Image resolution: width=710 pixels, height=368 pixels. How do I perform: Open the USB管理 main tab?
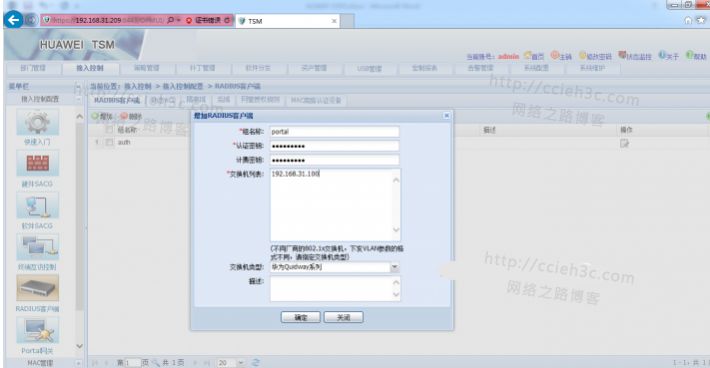pos(369,68)
